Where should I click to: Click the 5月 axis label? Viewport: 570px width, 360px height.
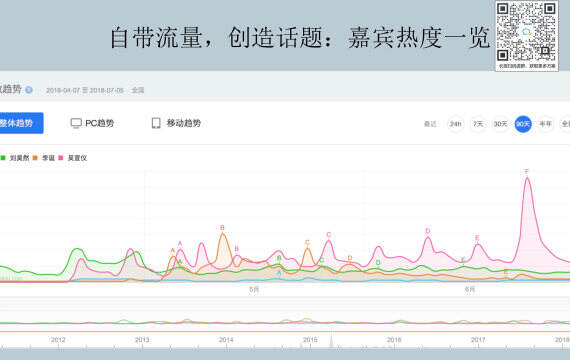tap(254, 289)
